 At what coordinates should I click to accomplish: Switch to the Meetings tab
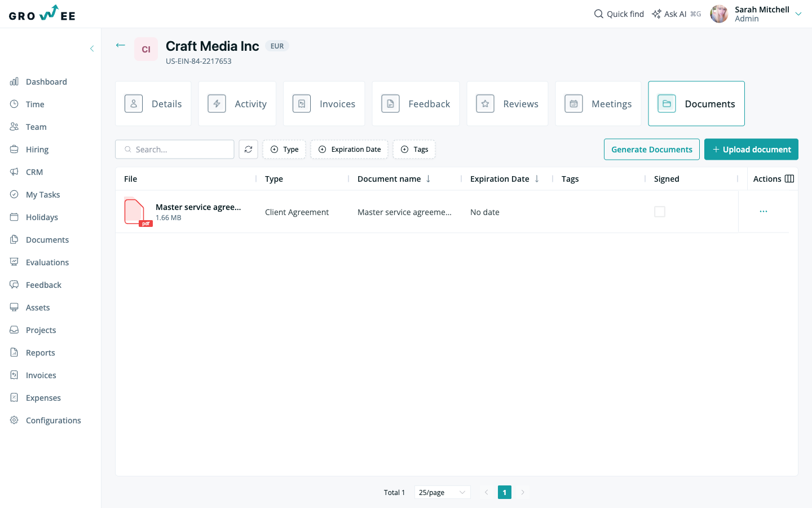click(598, 104)
